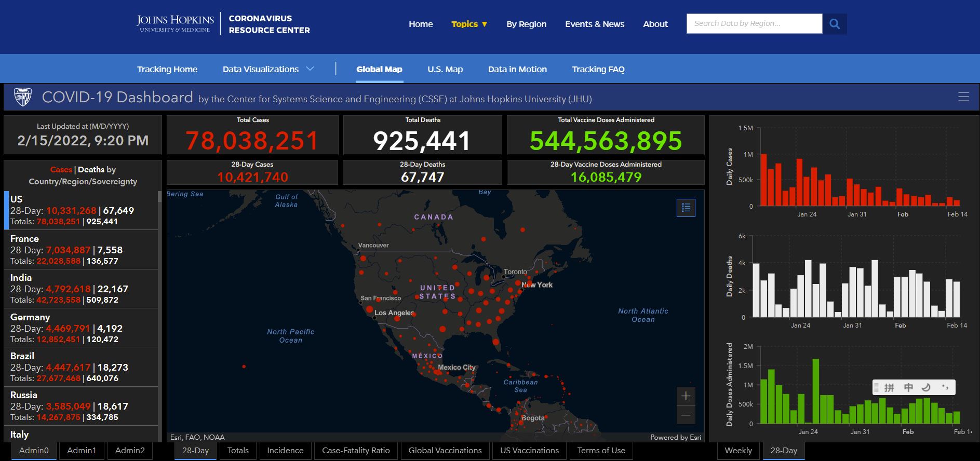This screenshot has height=461, width=980.
Task: Open Events & News
Action: coord(595,24)
